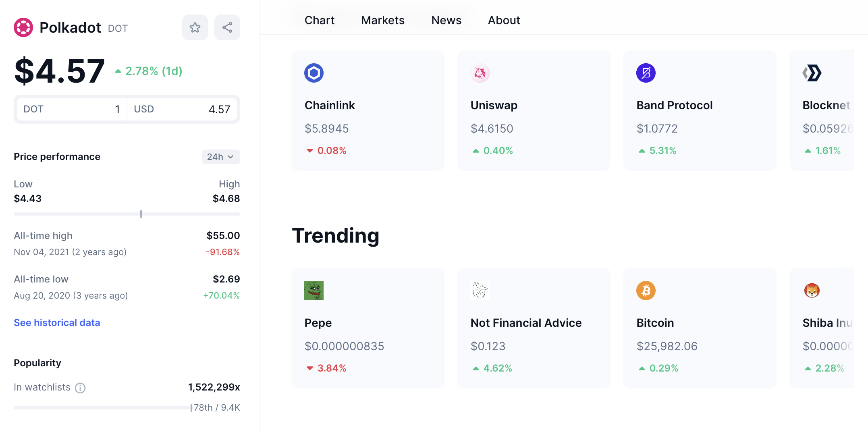Click the watchlists info icon
868x432 pixels.
[80, 388]
